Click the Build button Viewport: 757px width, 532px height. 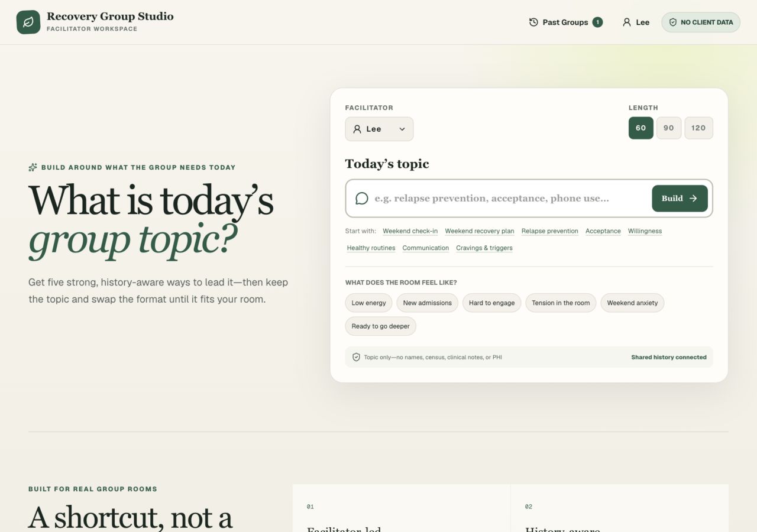pyautogui.click(x=680, y=199)
